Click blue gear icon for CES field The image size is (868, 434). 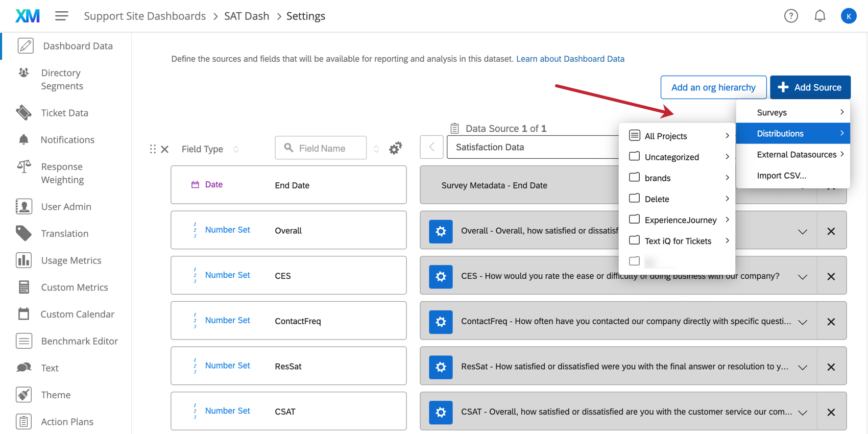click(x=441, y=276)
